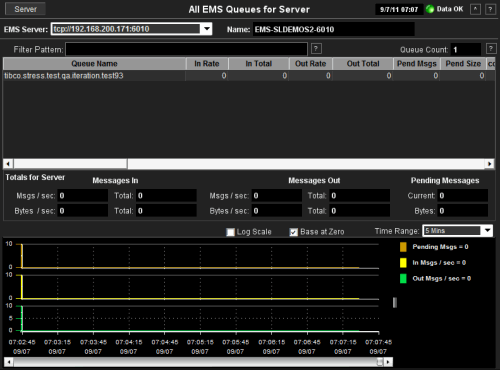Click the table horizontal scrollbar thumb

pyautogui.click(x=70, y=164)
